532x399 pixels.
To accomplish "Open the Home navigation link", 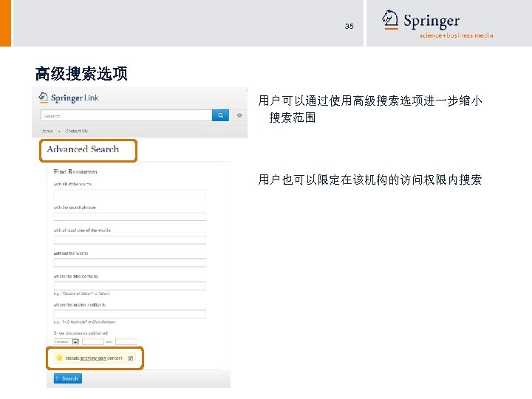I will coord(47,131).
